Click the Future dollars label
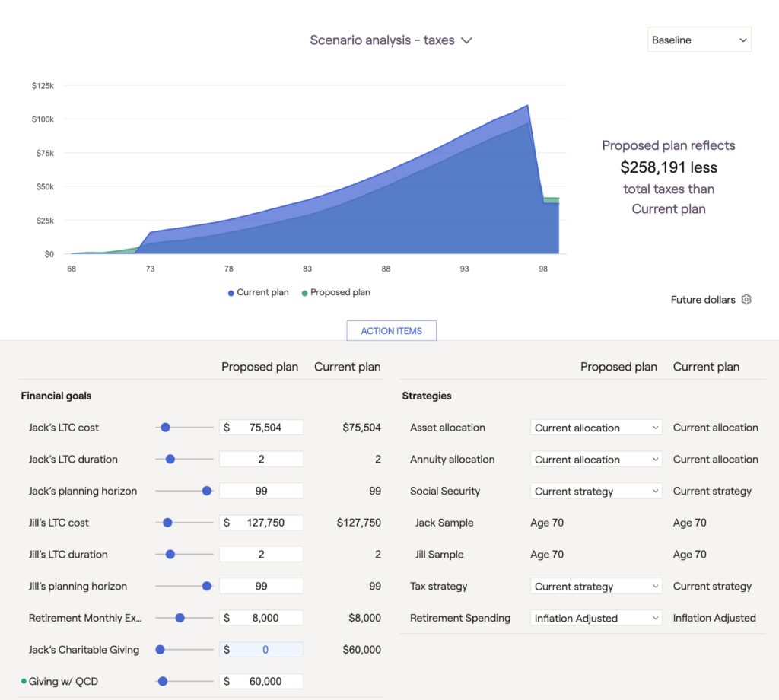This screenshot has height=700, width=779. point(702,300)
